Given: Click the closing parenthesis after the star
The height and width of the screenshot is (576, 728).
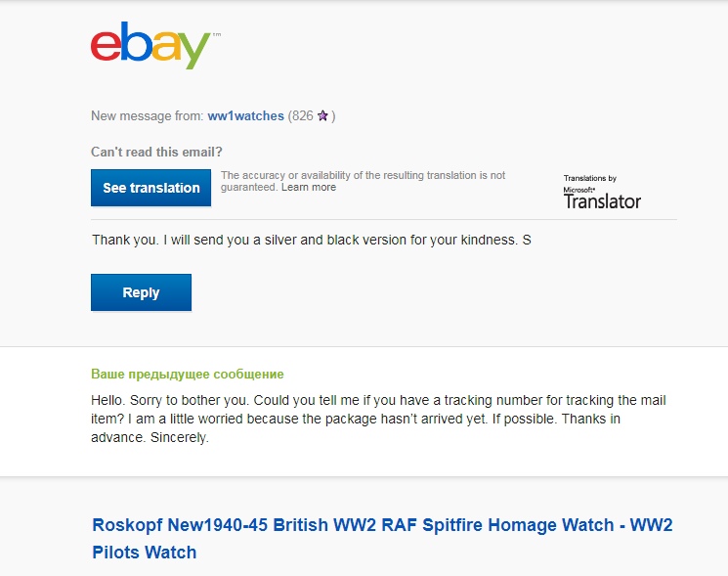Looking at the screenshot, I should (333, 115).
